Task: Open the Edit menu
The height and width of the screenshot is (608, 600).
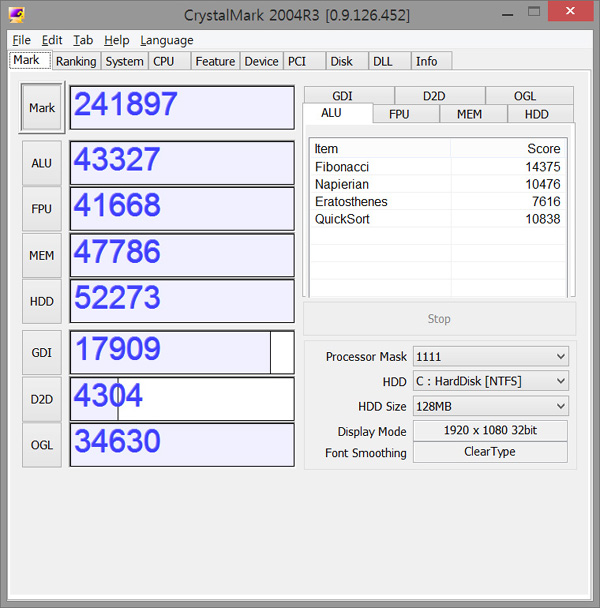Action: click(x=52, y=40)
